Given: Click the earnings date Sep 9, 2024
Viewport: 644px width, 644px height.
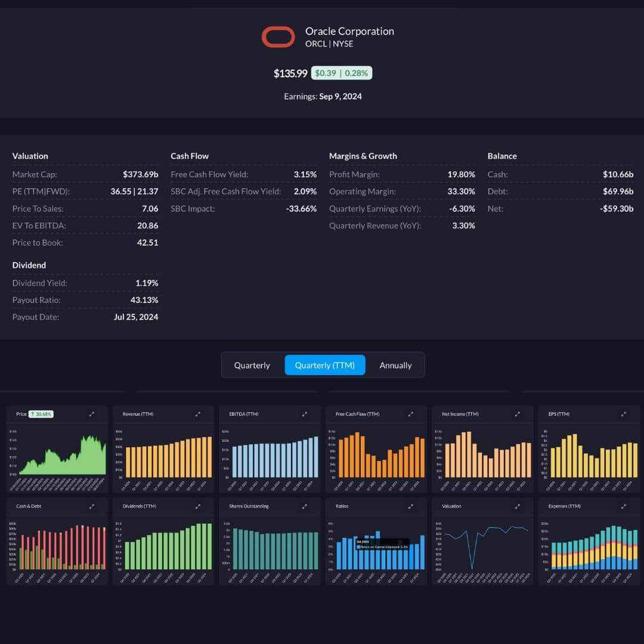Looking at the screenshot, I should tap(340, 97).
